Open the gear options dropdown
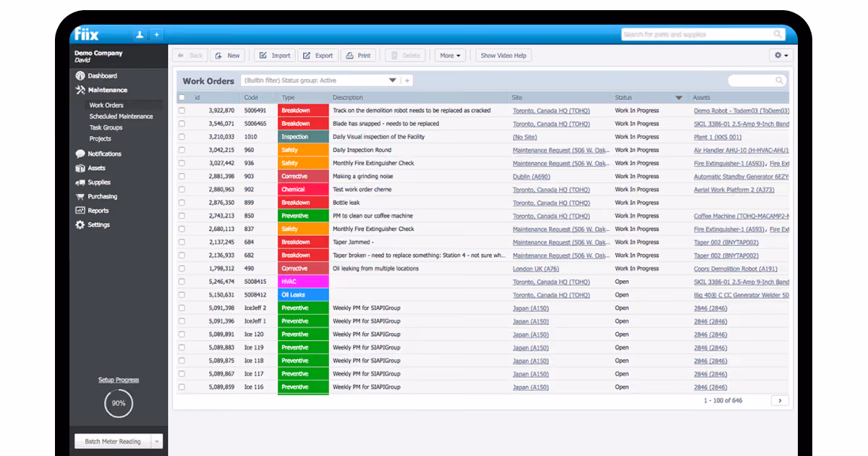This screenshot has height=456, width=868. pos(781,56)
